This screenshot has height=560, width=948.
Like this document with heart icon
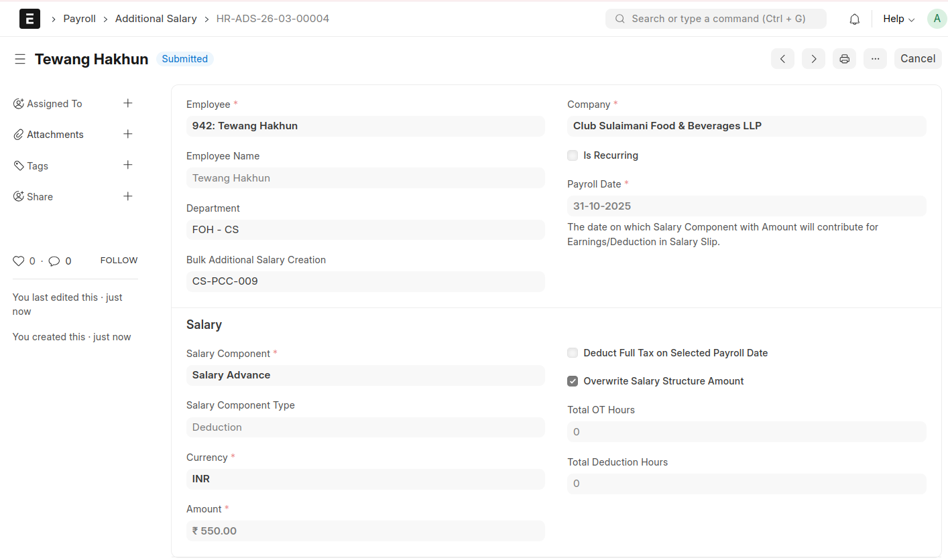pos(19,261)
